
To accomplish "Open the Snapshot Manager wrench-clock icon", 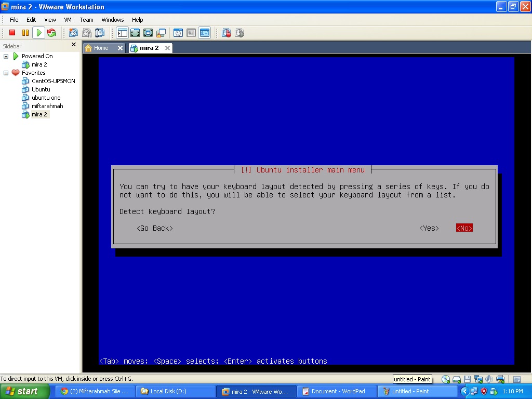I will pos(100,33).
